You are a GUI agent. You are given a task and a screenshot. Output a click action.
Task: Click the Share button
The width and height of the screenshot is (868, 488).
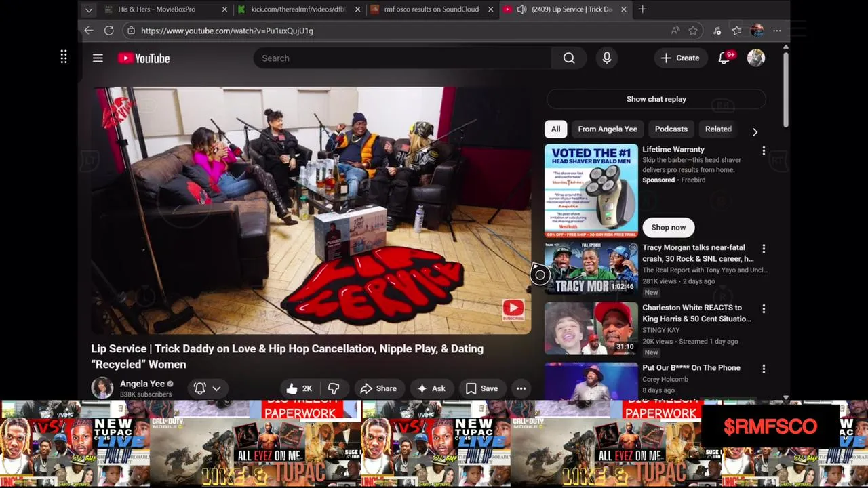click(x=378, y=388)
